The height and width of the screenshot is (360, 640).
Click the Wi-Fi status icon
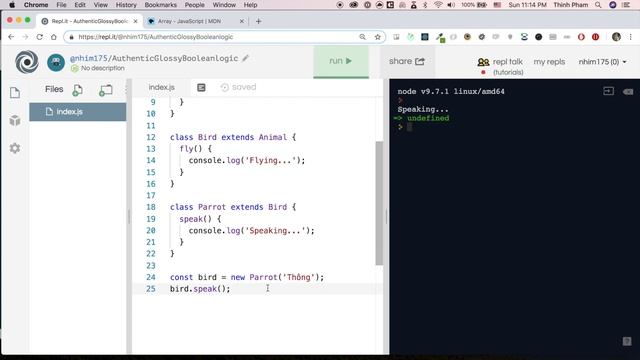(438, 5)
